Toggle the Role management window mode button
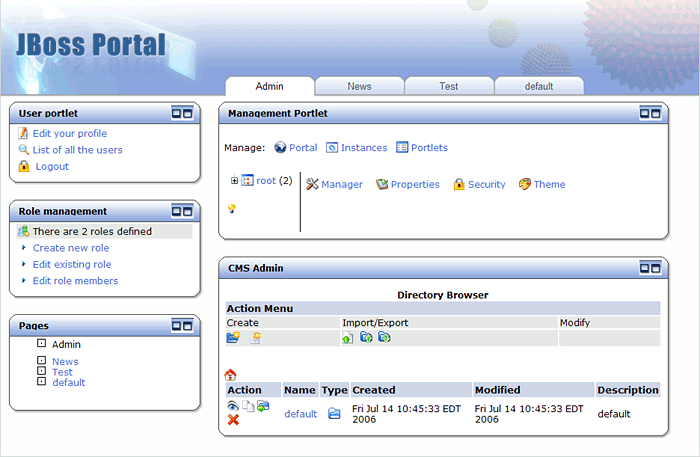Image resolution: width=700 pixels, height=457 pixels. (x=182, y=211)
